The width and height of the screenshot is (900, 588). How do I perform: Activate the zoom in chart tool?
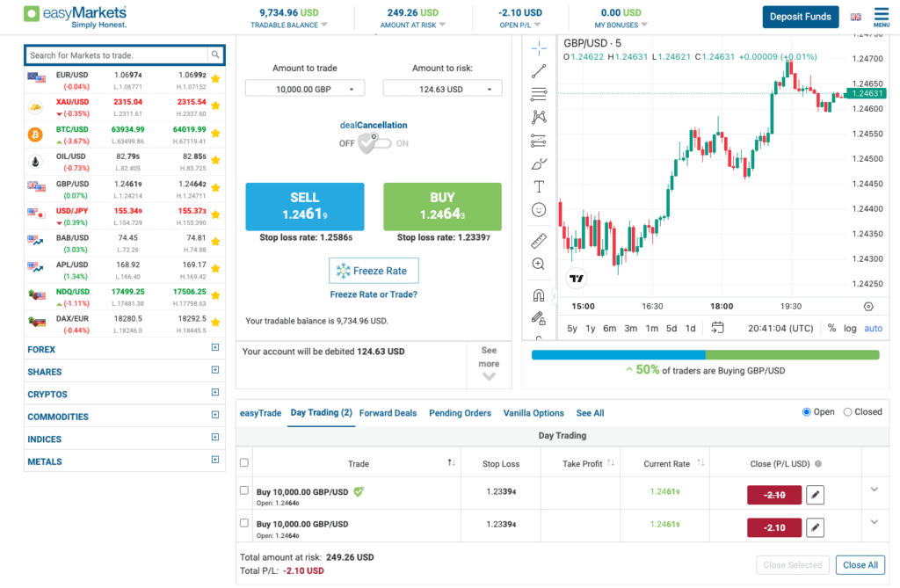pyautogui.click(x=539, y=264)
